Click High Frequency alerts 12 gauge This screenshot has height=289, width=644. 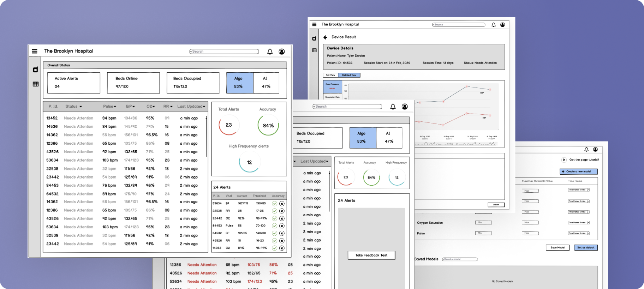pyautogui.click(x=249, y=162)
